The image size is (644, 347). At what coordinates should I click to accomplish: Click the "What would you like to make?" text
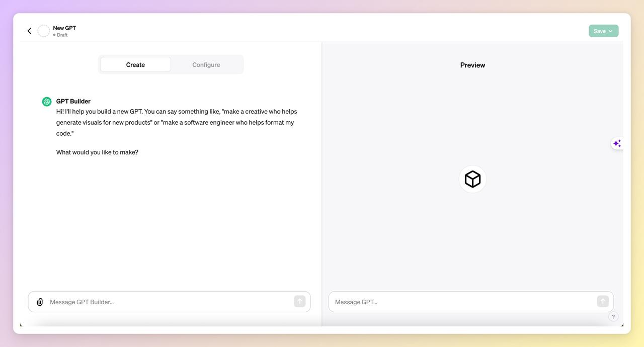[x=97, y=152]
